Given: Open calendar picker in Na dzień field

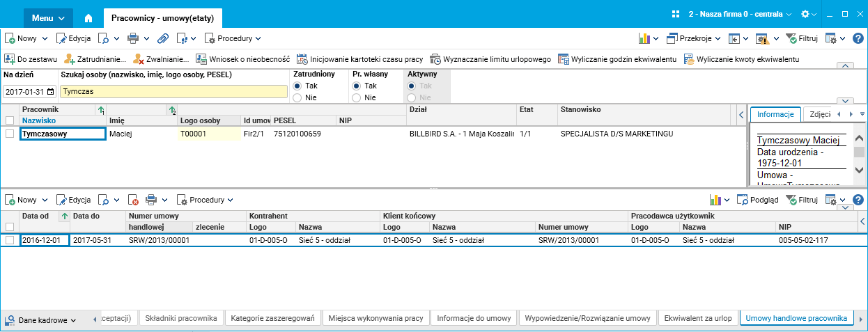Looking at the screenshot, I should [50, 92].
